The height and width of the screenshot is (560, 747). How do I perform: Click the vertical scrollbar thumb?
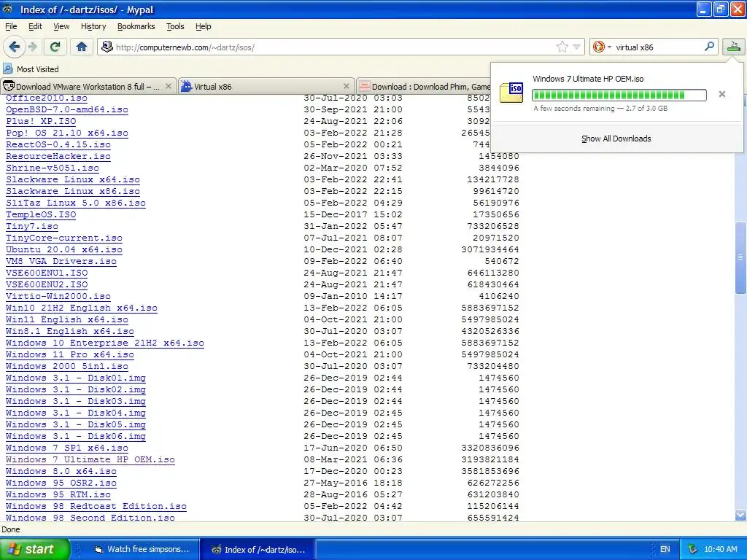(740, 257)
